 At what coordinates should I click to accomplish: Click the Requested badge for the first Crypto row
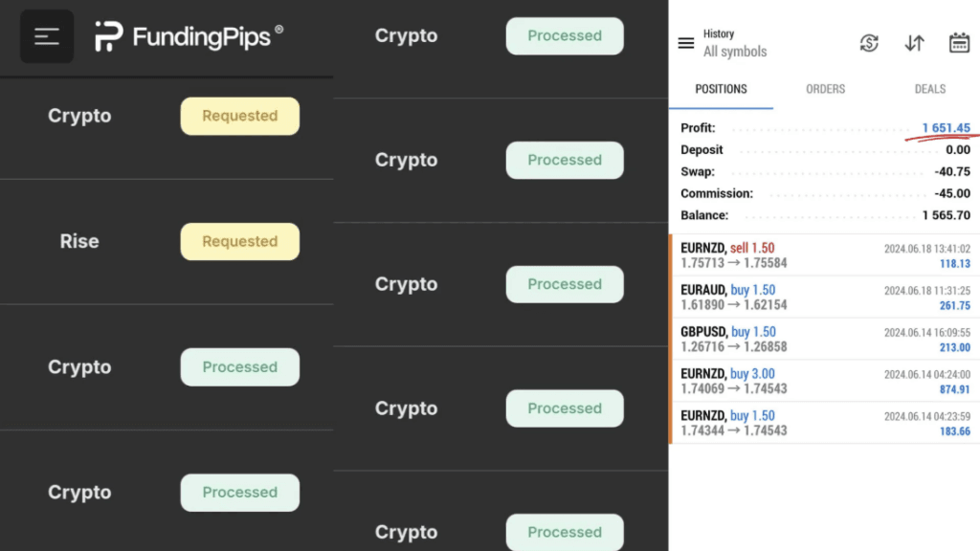(x=239, y=116)
